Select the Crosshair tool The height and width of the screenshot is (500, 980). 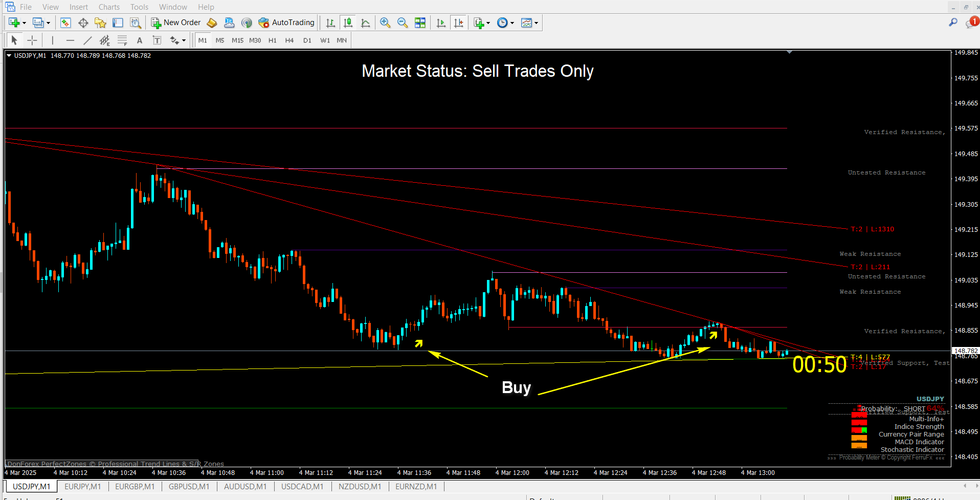pyautogui.click(x=32, y=40)
